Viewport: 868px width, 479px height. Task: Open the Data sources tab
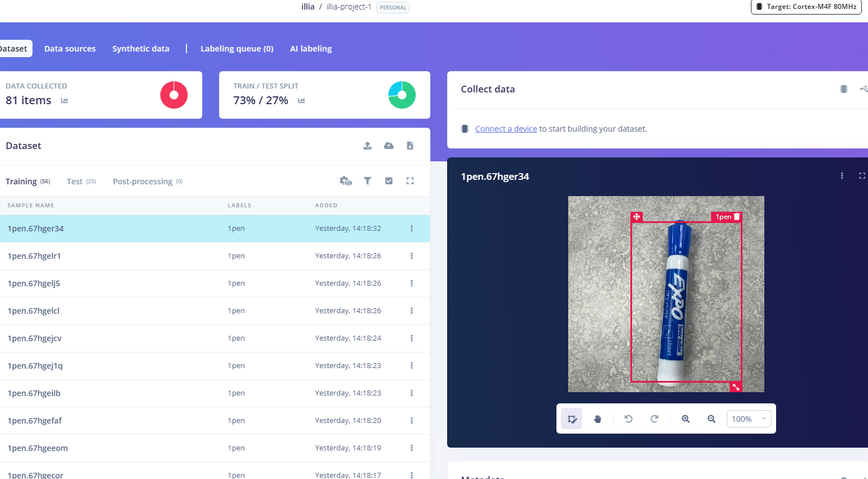pyautogui.click(x=69, y=48)
